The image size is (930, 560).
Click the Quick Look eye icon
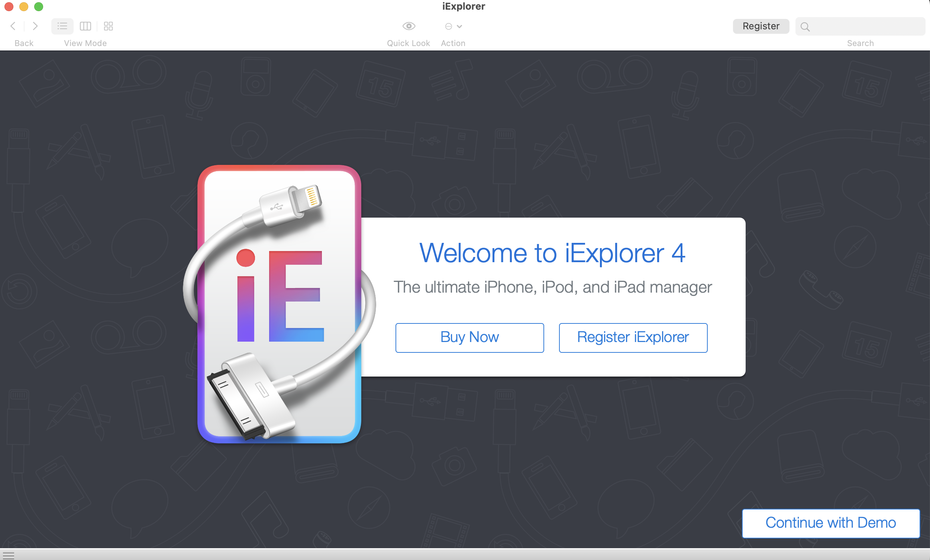(409, 26)
